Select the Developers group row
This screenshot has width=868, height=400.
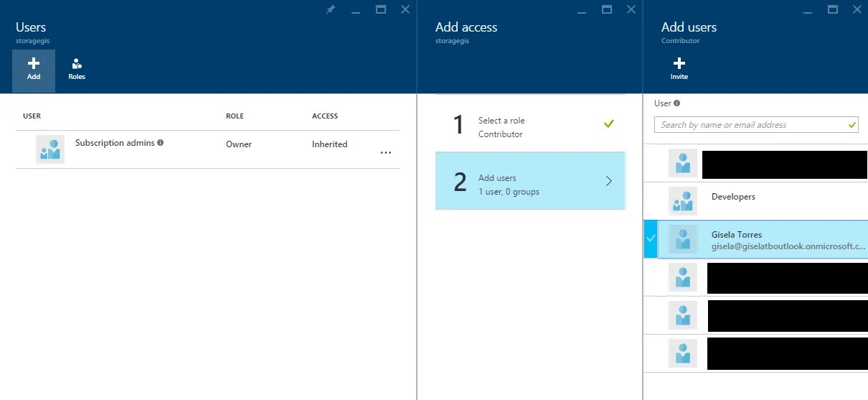click(x=756, y=201)
